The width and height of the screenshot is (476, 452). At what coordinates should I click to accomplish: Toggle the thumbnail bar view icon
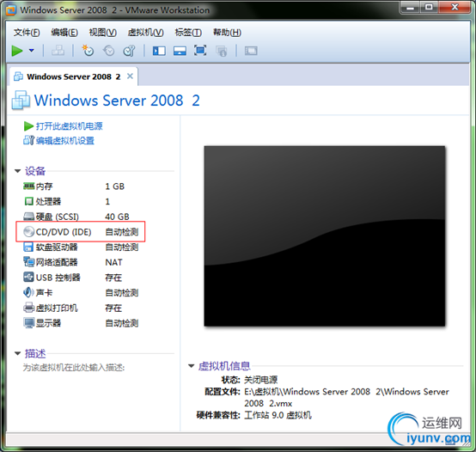pos(180,51)
